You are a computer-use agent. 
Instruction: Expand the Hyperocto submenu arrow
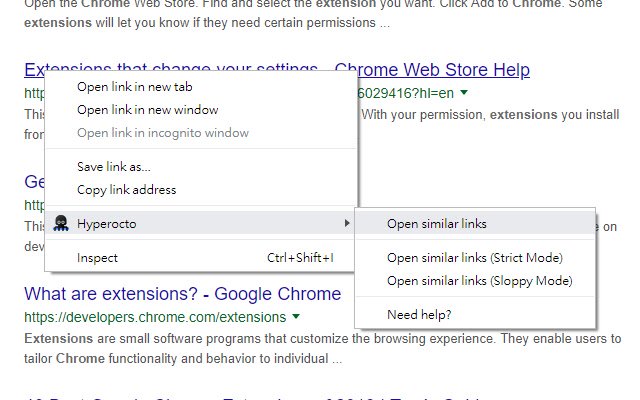pyautogui.click(x=347, y=223)
